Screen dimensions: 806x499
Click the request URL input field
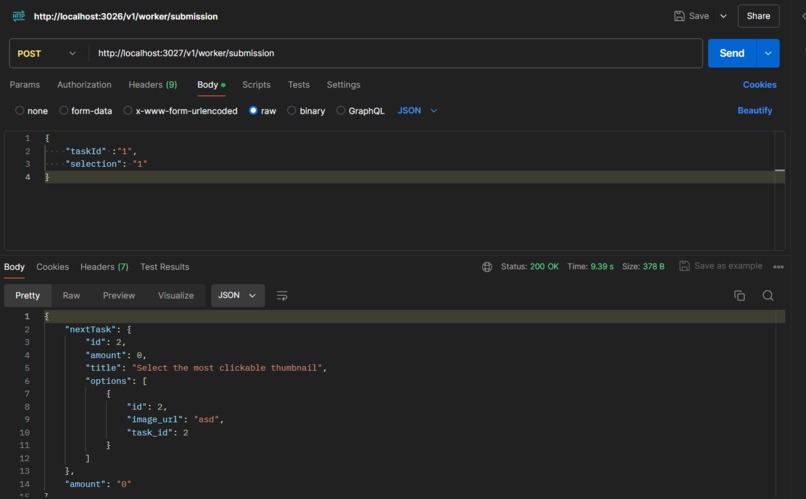click(x=395, y=53)
